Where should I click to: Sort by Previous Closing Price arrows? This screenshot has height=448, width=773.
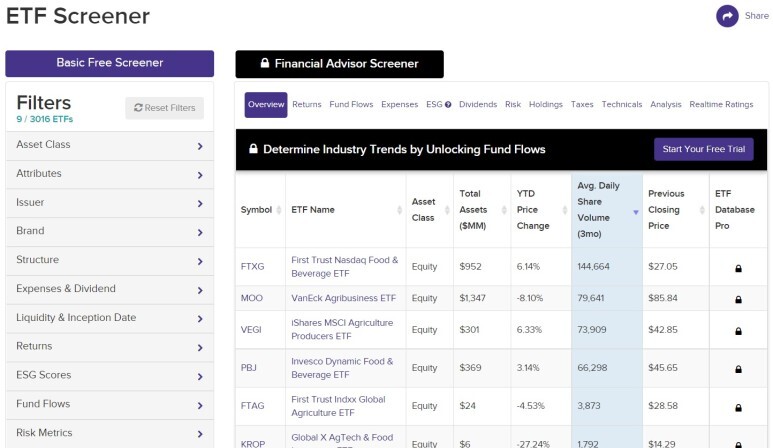pyautogui.click(x=703, y=210)
